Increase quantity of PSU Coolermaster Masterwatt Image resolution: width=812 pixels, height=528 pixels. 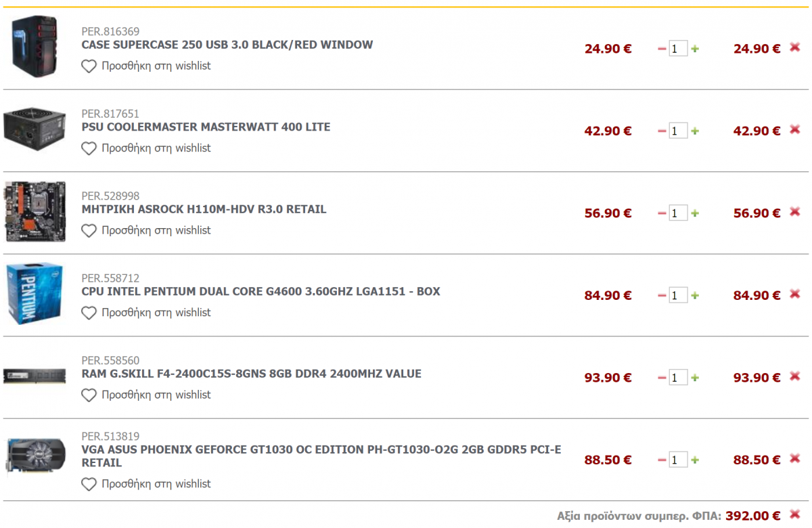695,131
